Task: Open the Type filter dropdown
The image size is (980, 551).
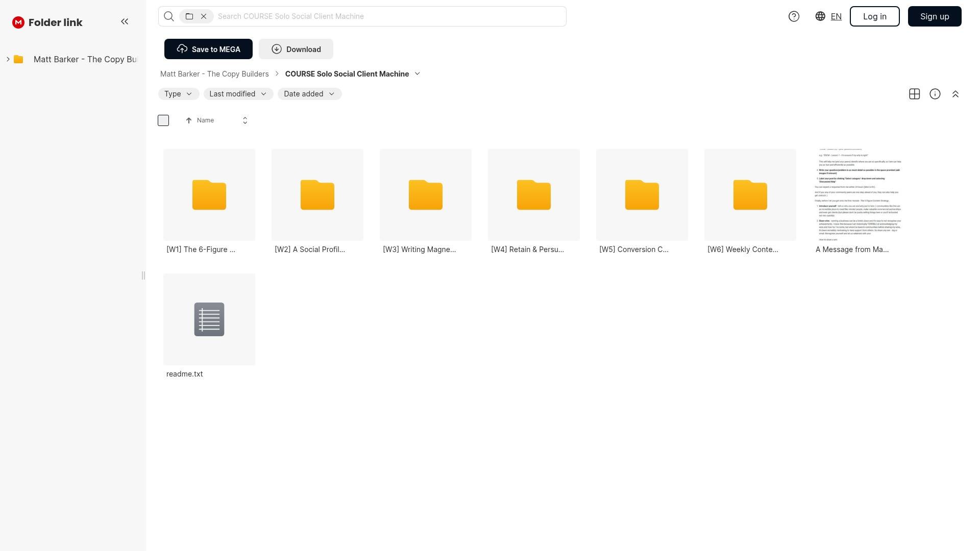Action: tap(178, 94)
